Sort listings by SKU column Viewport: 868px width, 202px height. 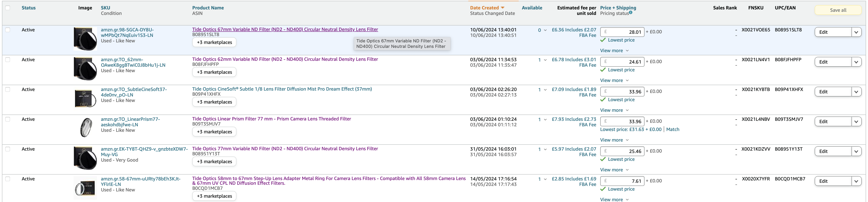105,8
